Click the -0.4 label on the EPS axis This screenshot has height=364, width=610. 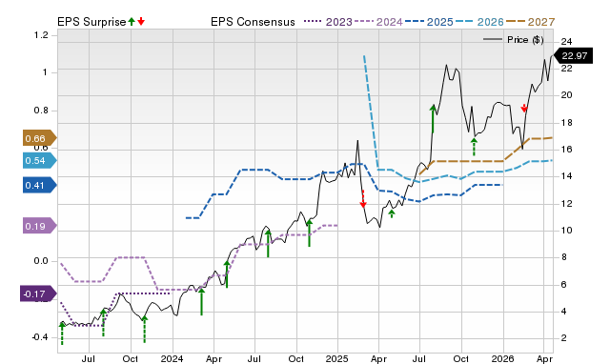40,336
